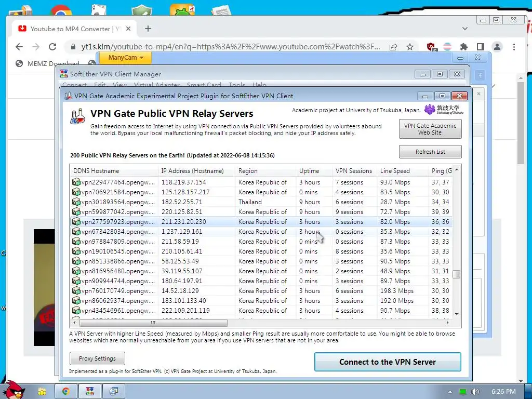Click the VPN Gate flask logo icon
This screenshot has height=399, width=532.
(78, 116)
